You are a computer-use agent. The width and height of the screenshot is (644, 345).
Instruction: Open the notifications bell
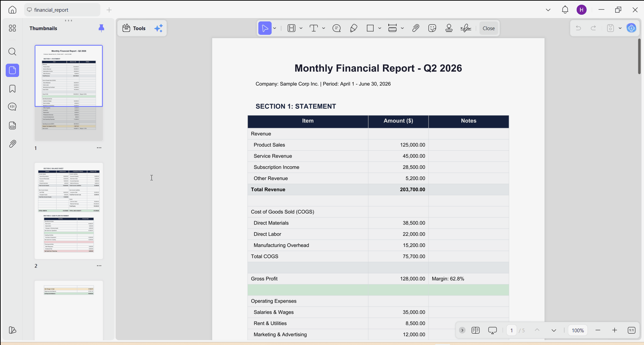(565, 10)
